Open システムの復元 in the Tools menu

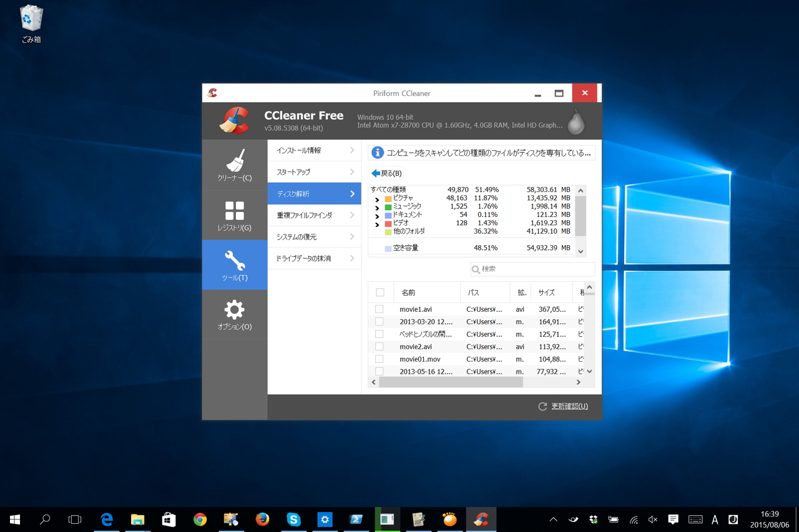(x=315, y=237)
